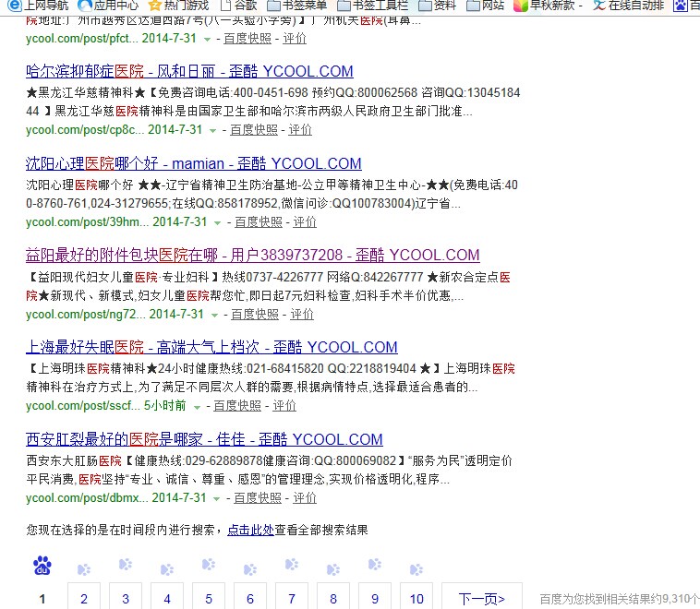Click 评价 for ycool.com/post/pfct result
This screenshot has width=700, height=609.
tap(295, 39)
